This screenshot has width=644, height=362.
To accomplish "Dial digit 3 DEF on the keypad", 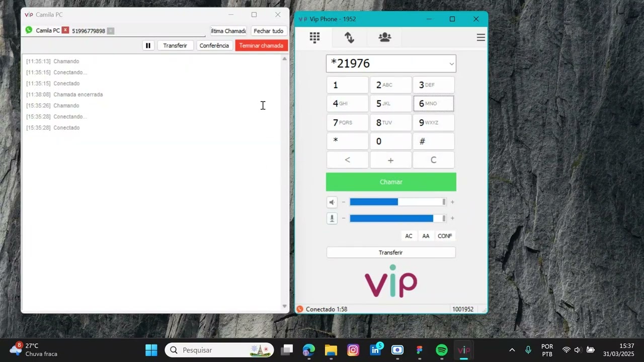I will tap(433, 85).
